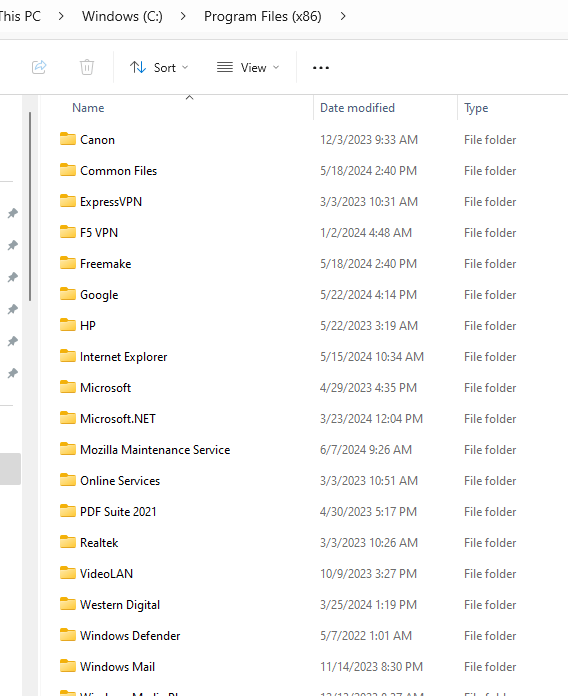Sort by the Type column header
The image size is (568, 696).
coord(476,108)
